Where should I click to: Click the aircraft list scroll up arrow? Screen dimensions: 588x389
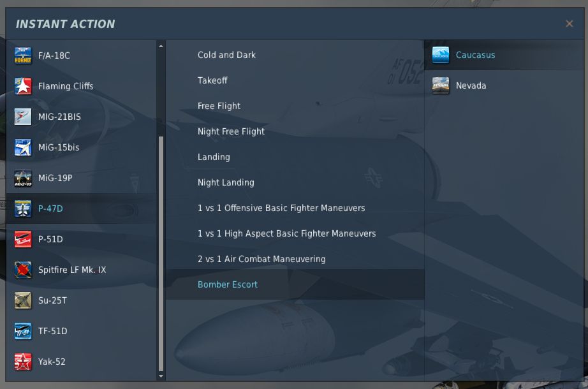pos(161,46)
